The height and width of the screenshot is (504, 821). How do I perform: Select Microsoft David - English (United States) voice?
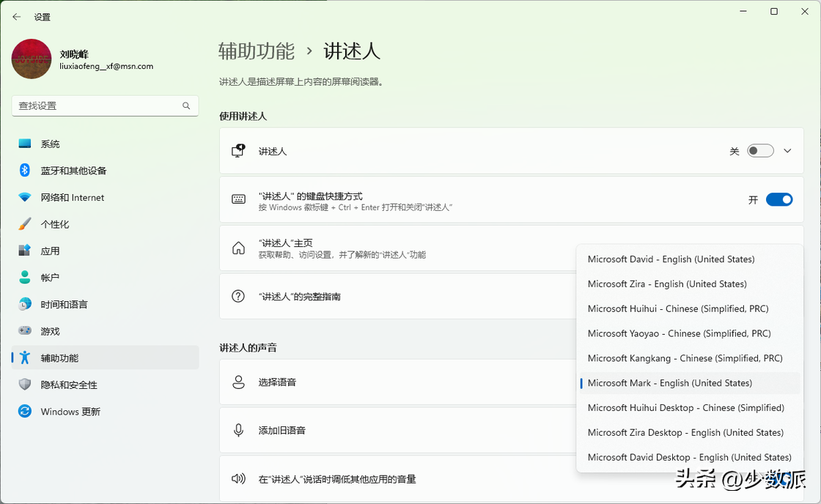[x=671, y=259]
